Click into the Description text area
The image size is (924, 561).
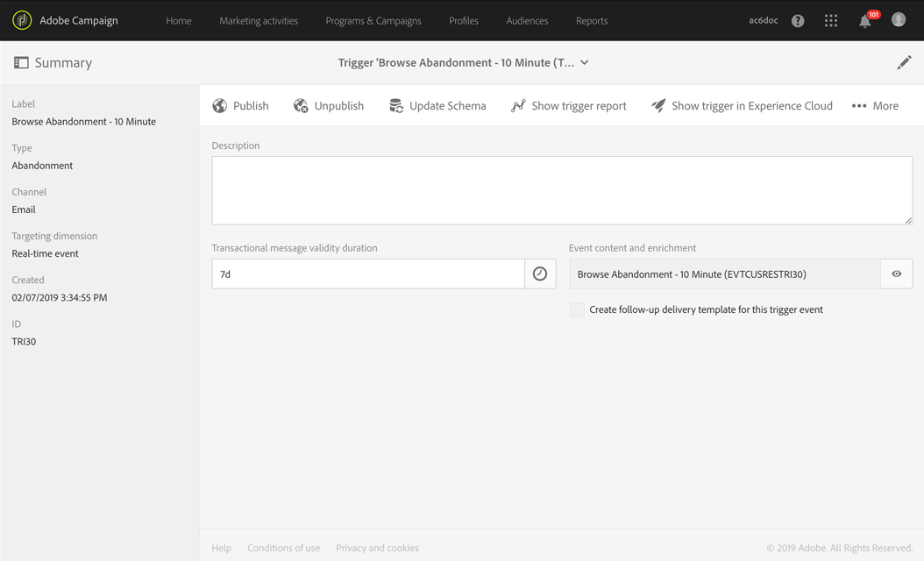[562, 190]
